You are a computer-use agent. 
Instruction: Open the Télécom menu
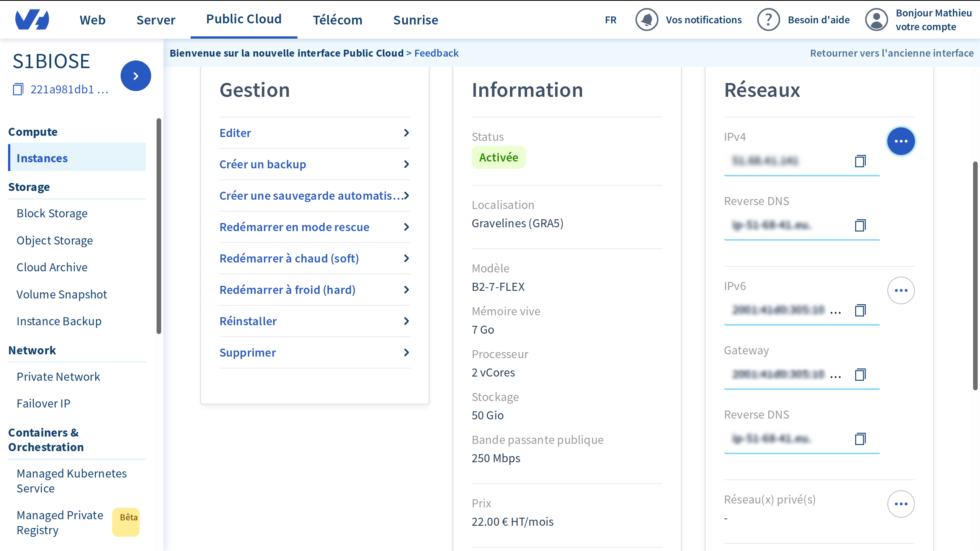click(x=338, y=20)
